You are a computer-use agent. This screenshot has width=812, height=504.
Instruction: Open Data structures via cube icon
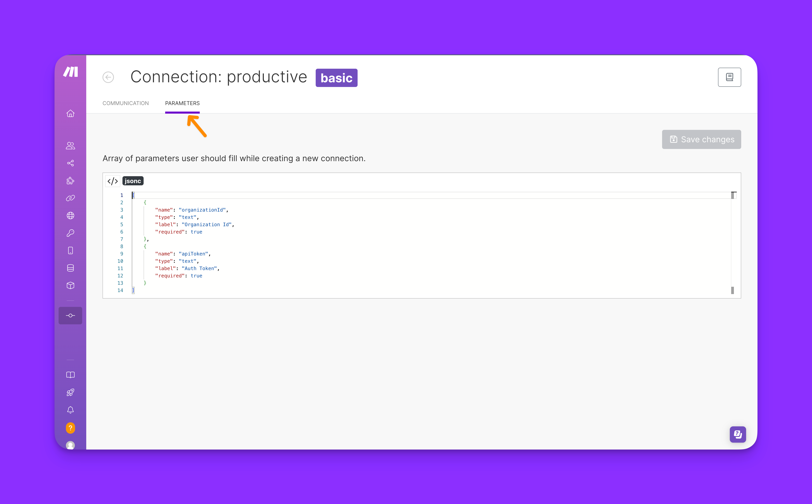pos(70,286)
